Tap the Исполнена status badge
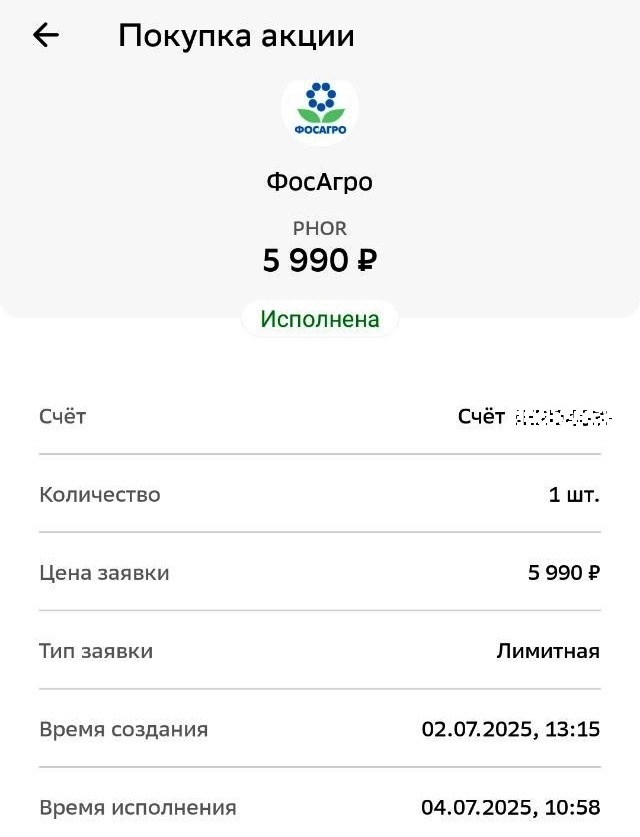Image resolution: width=640 pixels, height=837 pixels. point(320,318)
